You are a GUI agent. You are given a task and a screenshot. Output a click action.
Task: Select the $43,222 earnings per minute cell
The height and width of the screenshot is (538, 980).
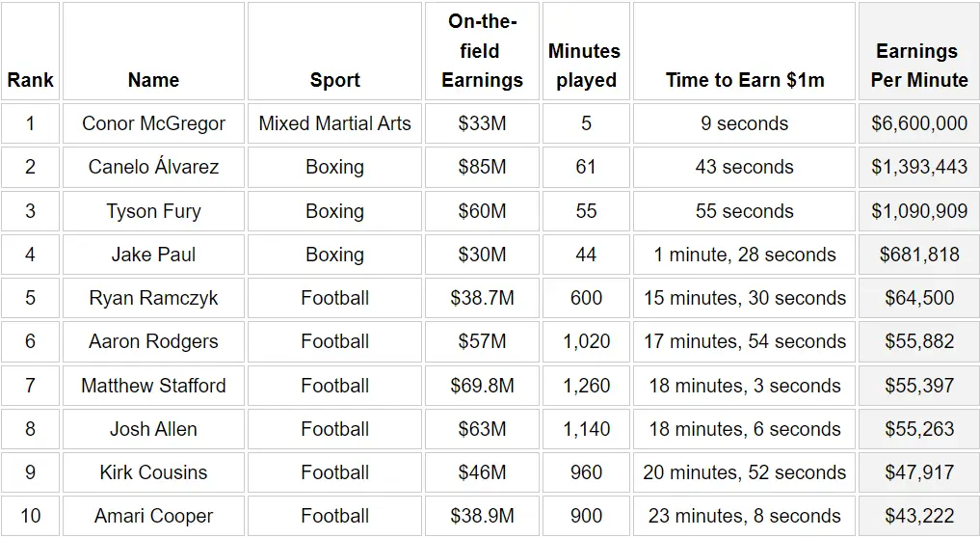coord(918,516)
